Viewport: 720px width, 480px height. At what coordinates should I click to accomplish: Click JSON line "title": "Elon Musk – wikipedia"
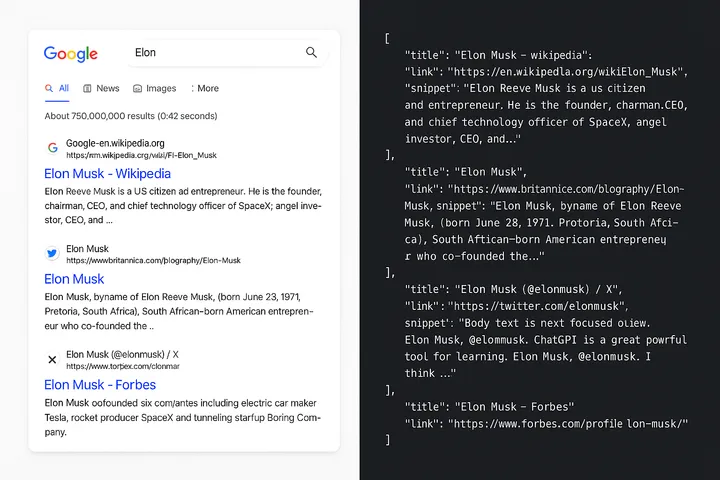pyautogui.click(x=498, y=55)
